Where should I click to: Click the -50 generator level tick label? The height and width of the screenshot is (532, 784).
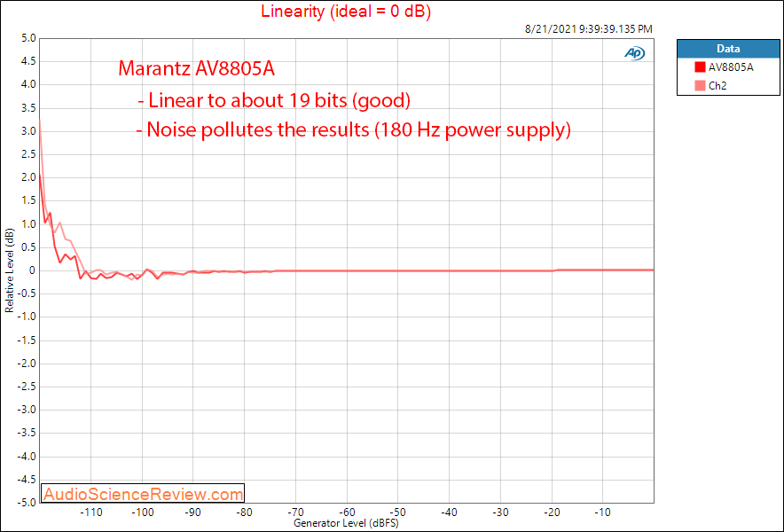[397, 512]
